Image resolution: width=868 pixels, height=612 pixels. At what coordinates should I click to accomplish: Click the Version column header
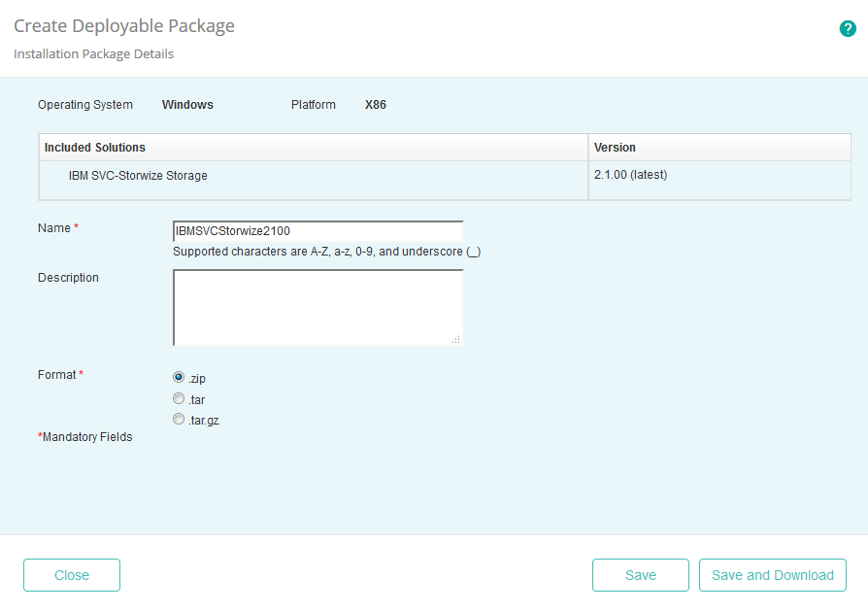tap(614, 147)
